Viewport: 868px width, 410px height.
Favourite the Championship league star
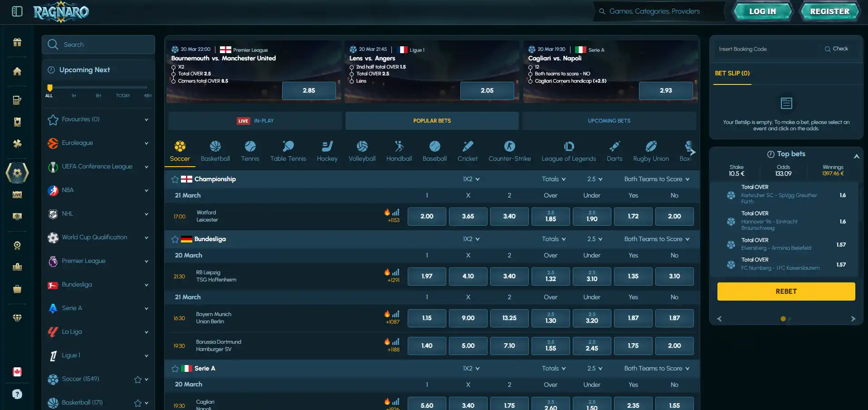(x=175, y=179)
